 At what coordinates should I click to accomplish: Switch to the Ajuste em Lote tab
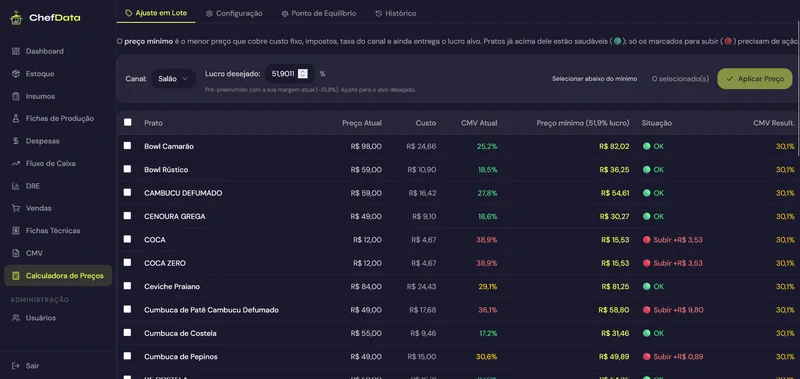156,13
